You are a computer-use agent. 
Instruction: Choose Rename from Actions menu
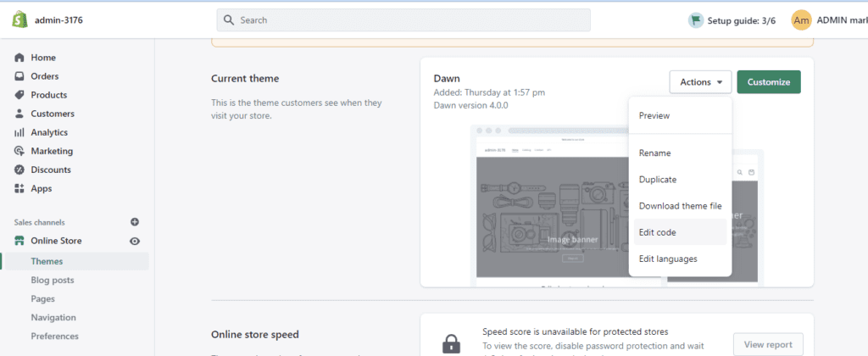pyautogui.click(x=680, y=153)
